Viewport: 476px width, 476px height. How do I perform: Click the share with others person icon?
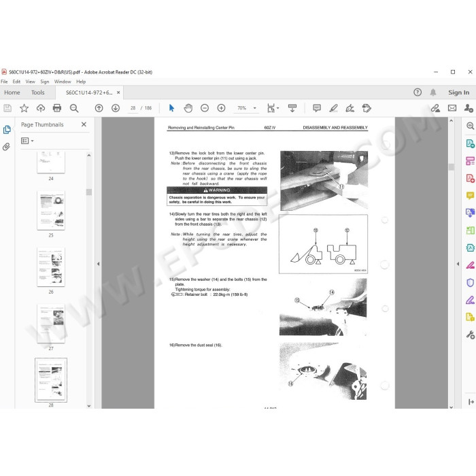click(x=469, y=108)
